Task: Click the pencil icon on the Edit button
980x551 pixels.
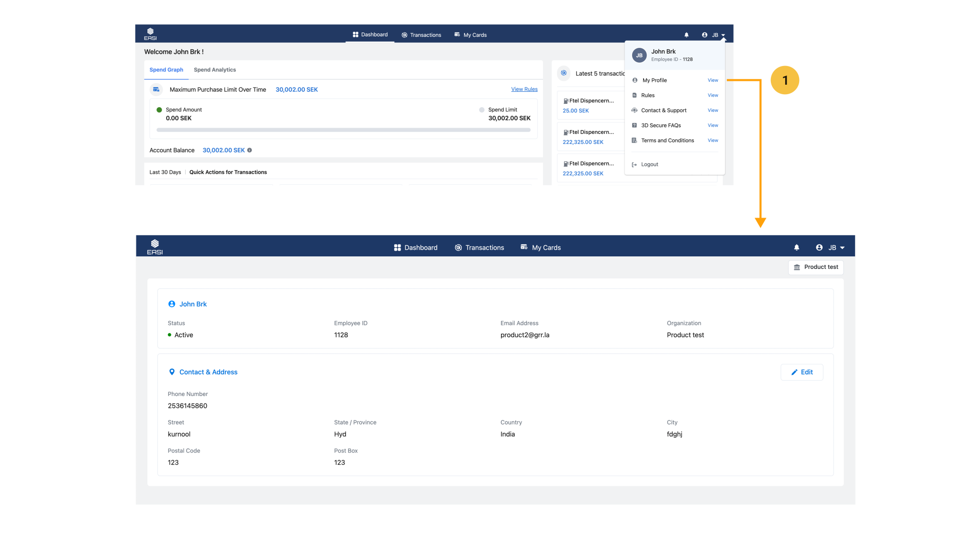Action: pos(794,372)
